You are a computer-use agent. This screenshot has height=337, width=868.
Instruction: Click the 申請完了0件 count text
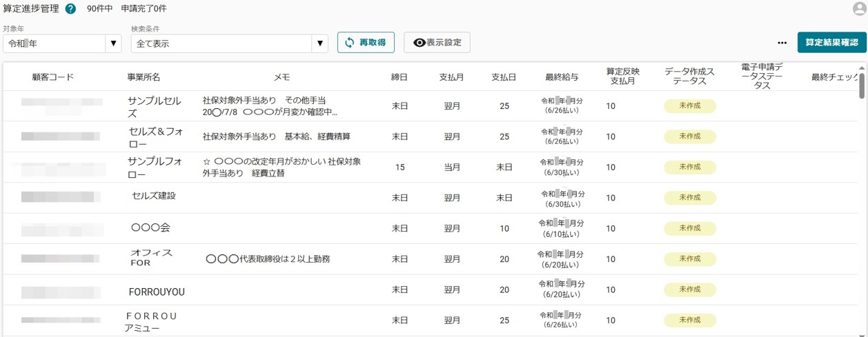pos(144,9)
